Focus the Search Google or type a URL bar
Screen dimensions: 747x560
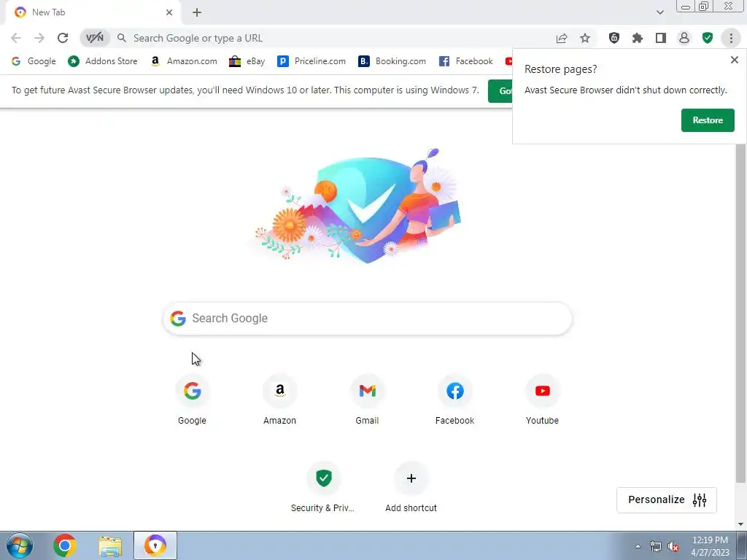click(333, 38)
